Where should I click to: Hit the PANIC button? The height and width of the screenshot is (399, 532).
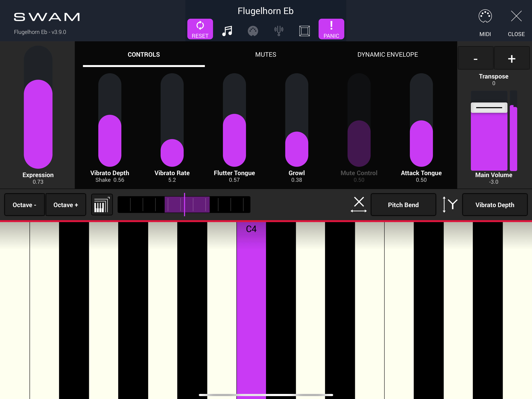[x=331, y=29]
